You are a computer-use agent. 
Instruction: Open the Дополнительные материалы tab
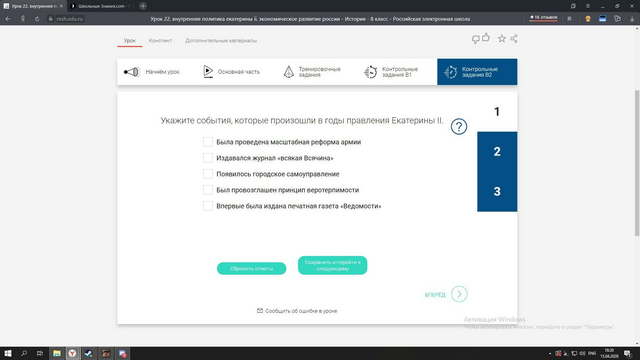point(221,40)
